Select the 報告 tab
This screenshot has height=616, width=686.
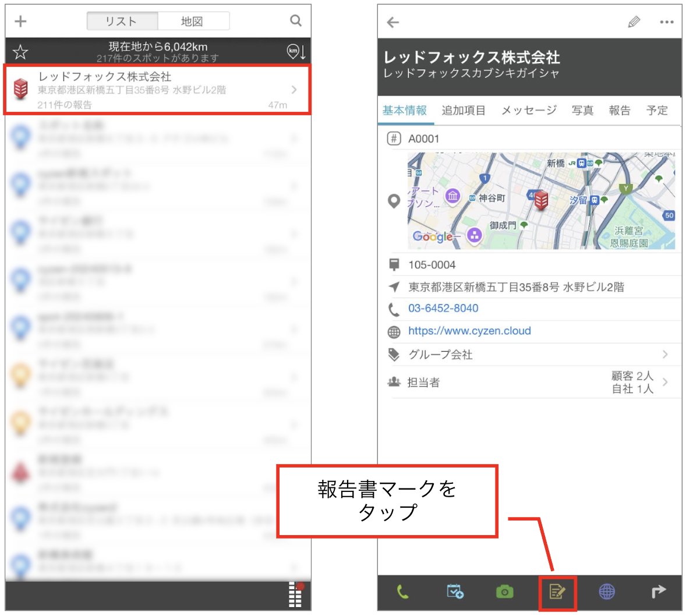[620, 110]
